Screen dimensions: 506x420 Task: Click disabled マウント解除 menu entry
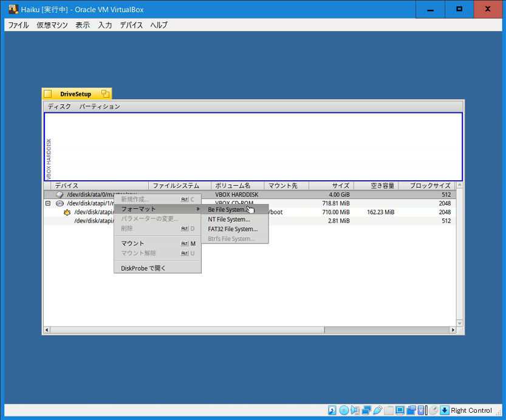pyautogui.click(x=157, y=253)
